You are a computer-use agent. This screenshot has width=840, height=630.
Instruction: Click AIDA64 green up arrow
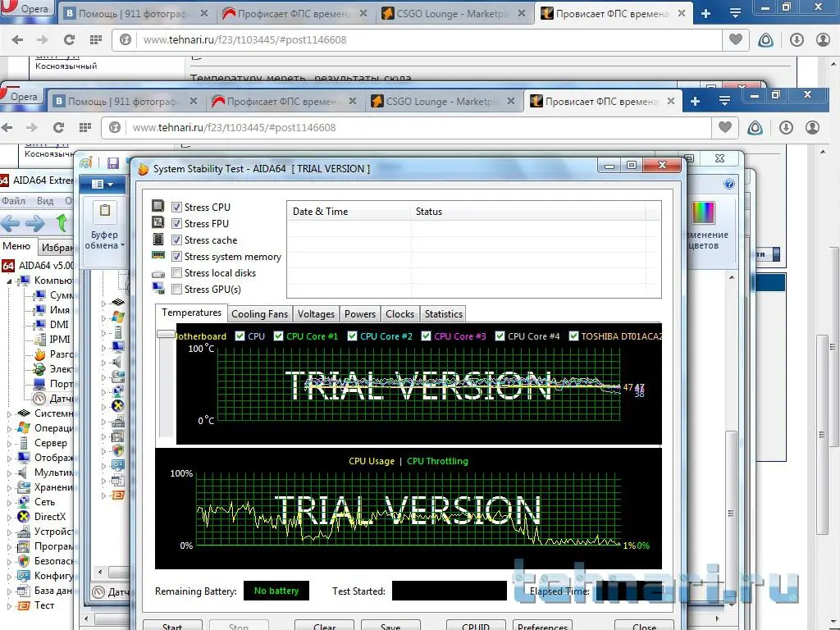(x=62, y=222)
